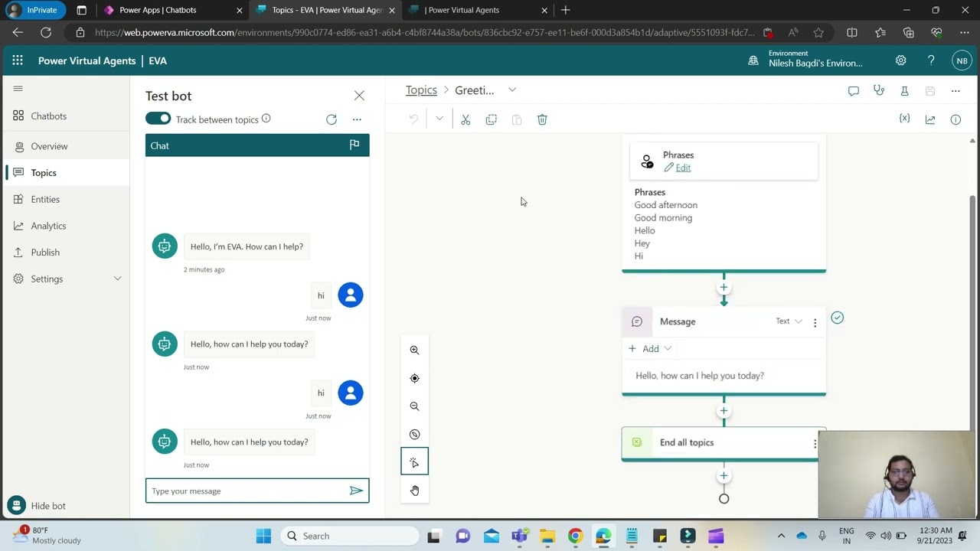This screenshot has width=980, height=551.
Task: Open a new browser tab
Action: pos(566,10)
